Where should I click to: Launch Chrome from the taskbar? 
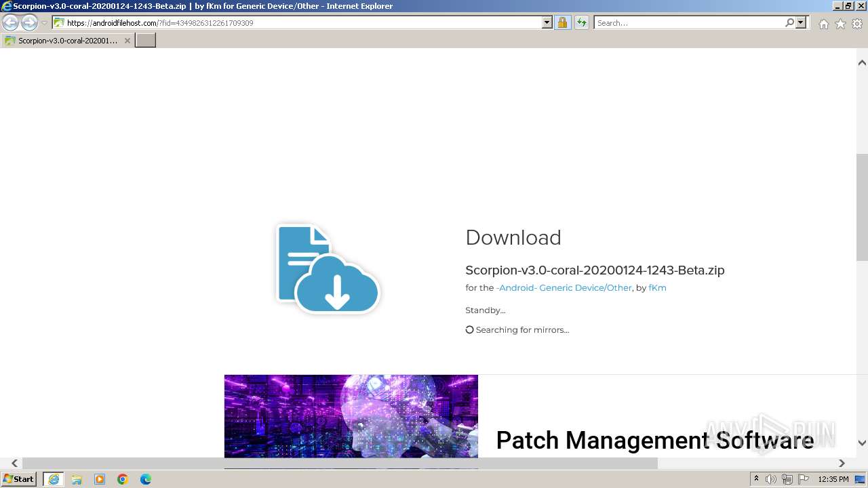pyautogui.click(x=123, y=479)
